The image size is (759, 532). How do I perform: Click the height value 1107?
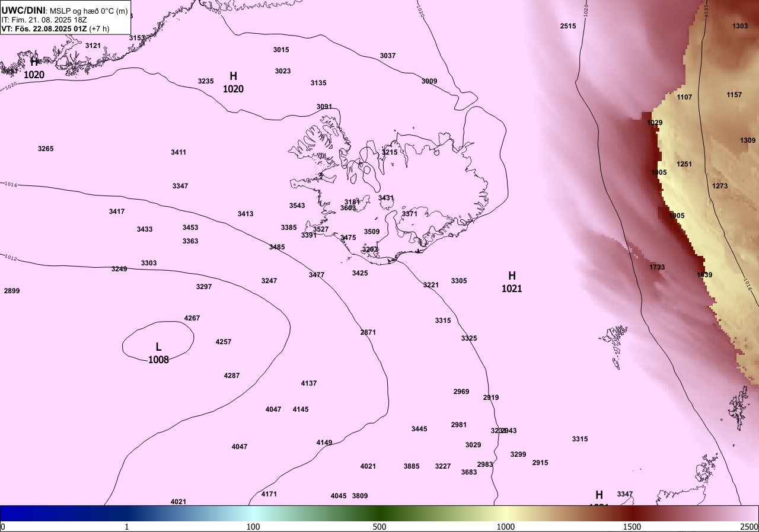tap(684, 97)
